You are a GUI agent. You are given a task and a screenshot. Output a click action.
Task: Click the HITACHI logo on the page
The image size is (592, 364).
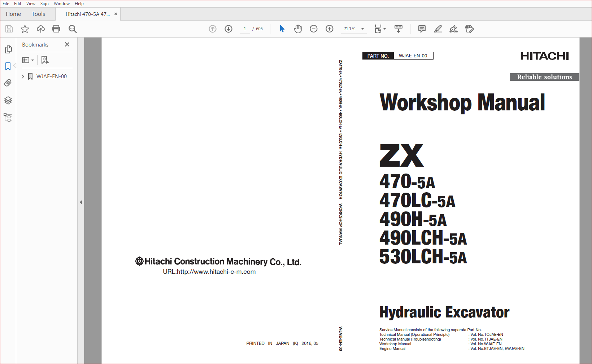coord(544,56)
